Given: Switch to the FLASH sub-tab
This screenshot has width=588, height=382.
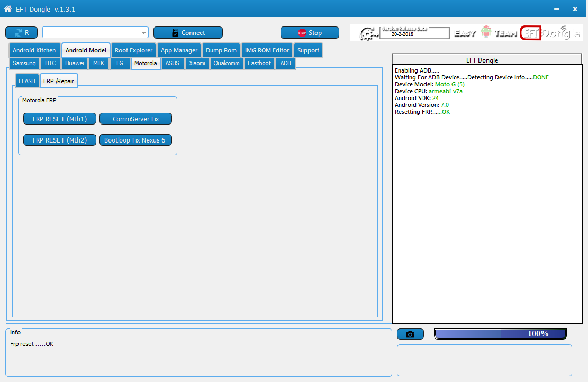Looking at the screenshot, I should [x=27, y=81].
